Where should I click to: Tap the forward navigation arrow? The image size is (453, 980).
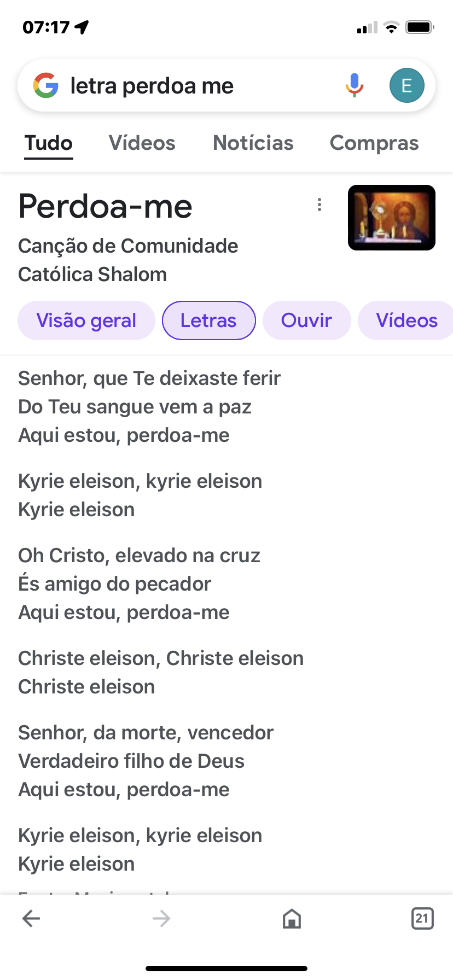(x=161, y=919)
